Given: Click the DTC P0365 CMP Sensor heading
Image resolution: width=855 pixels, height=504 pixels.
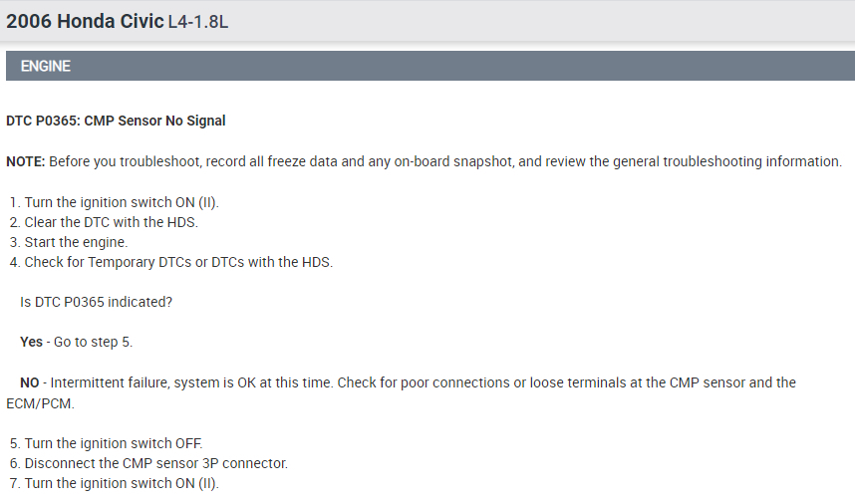Looking at the screenshot, I should coord(116,121).
